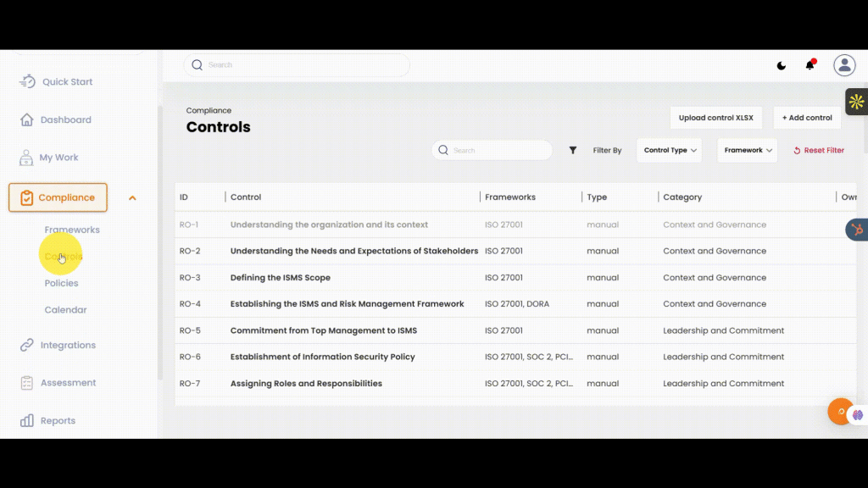
Task: Open the user profile avatar
Action: (x=844, y=65)
